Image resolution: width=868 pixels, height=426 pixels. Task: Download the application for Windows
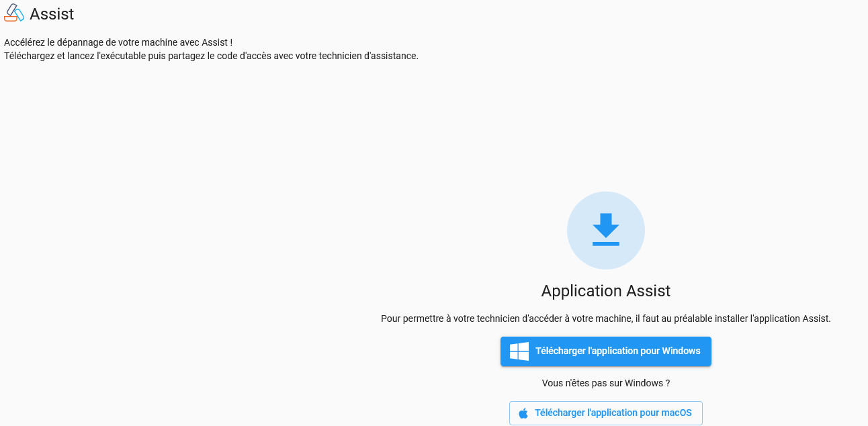point(606,351)
